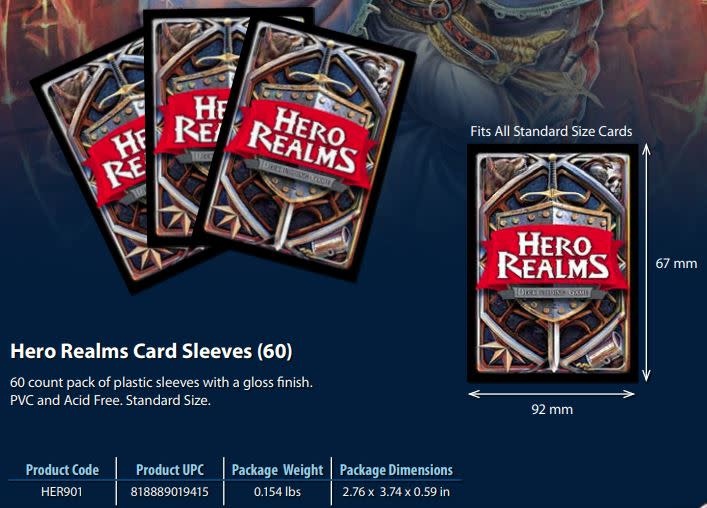Click the Hero Realms Card Sleeves (60) title
The width and height of the screenshot is (707, 508).
tap(151, 351)
